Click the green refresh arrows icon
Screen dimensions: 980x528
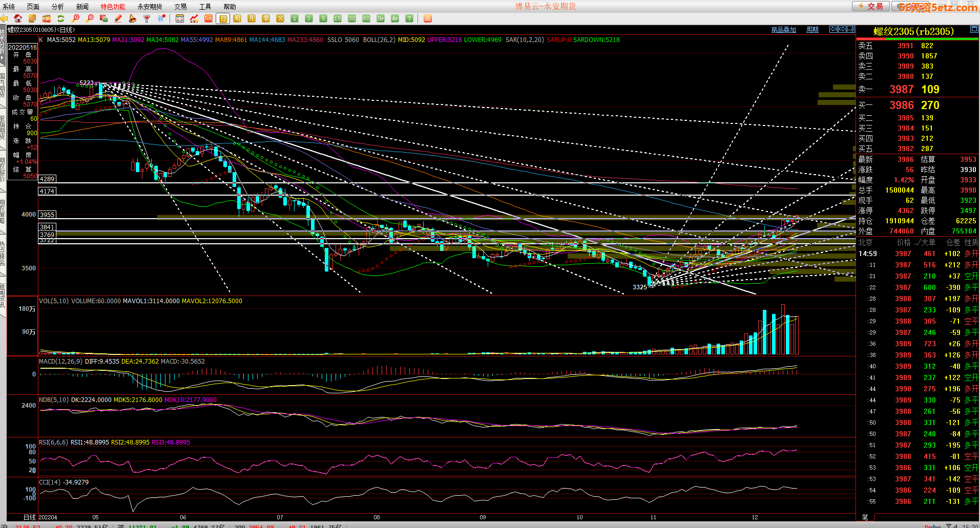pyautogui.click(x=61, y=18)
